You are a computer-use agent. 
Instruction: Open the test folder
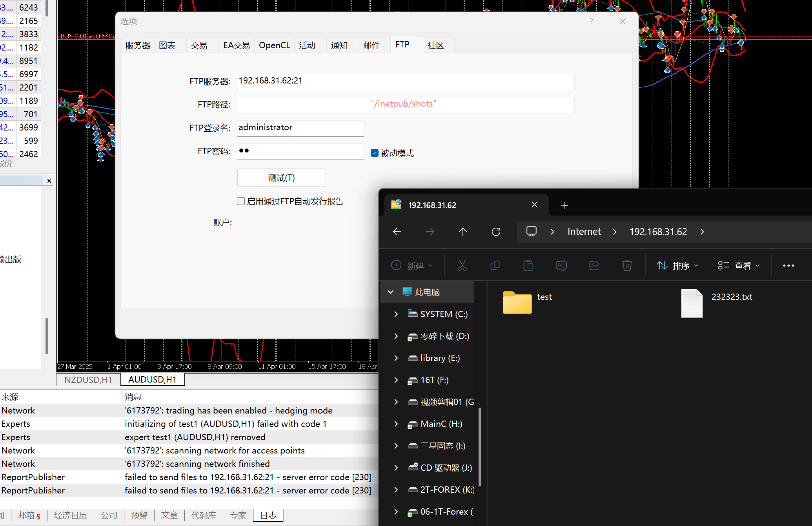[517, 303]
